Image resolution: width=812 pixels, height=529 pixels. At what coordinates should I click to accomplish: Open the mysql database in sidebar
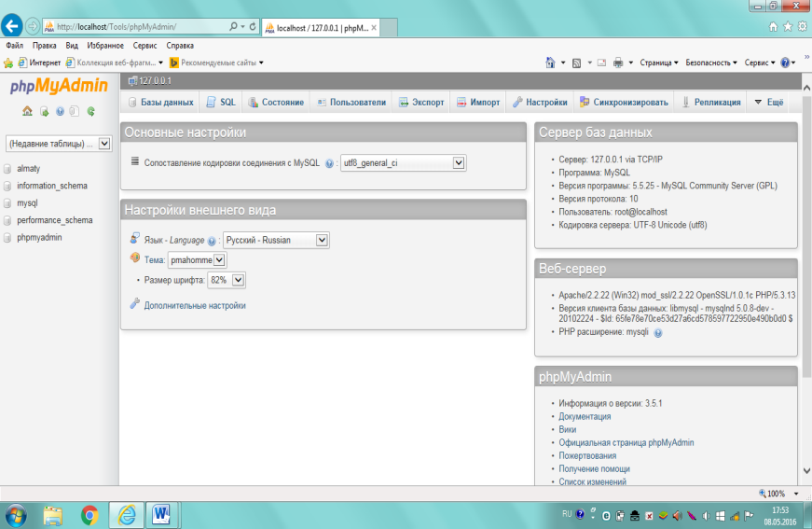point(27,203)
